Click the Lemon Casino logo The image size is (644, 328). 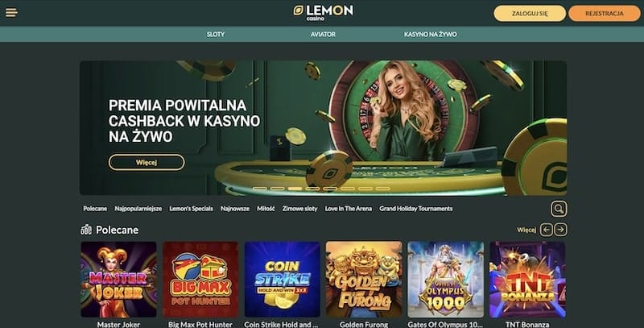point(324,13)
